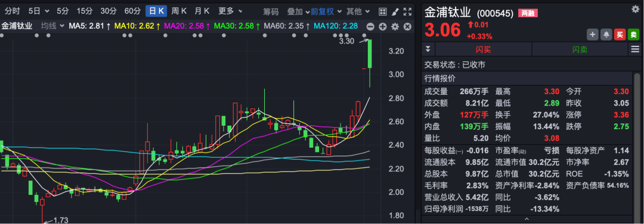The image size is (644, 224).
Task: Open the hamburger menu beside 闪卖
Action: [635, 49]
